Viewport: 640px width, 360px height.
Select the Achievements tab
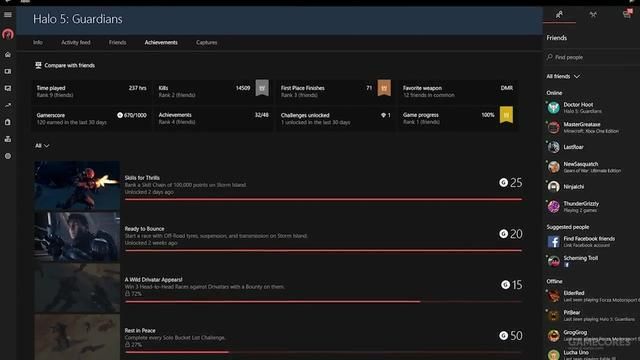161,42
